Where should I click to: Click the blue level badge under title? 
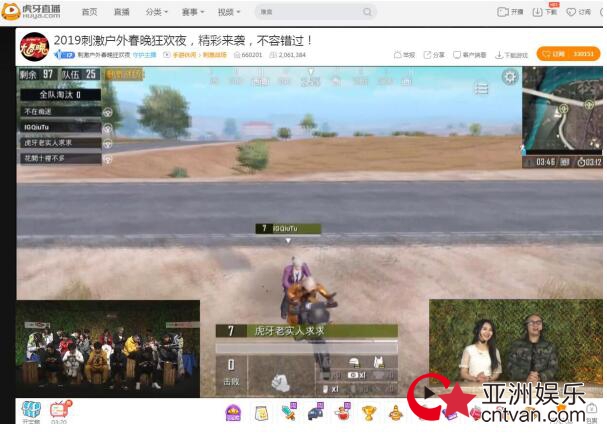click(x=64, y=55)
